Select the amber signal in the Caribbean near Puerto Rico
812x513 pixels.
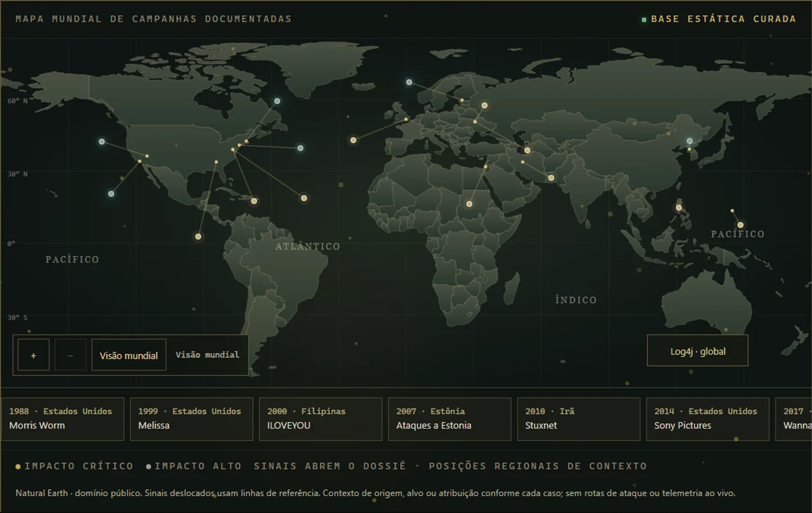click(x=254, y=201)
